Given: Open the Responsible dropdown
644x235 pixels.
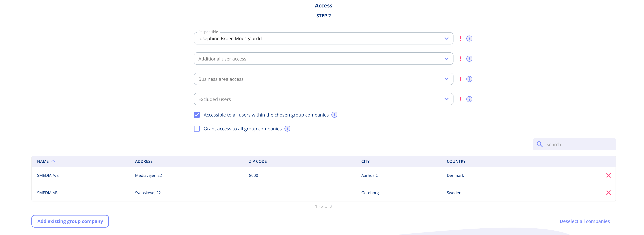Looking at the screenshot, I should point(446,39).
